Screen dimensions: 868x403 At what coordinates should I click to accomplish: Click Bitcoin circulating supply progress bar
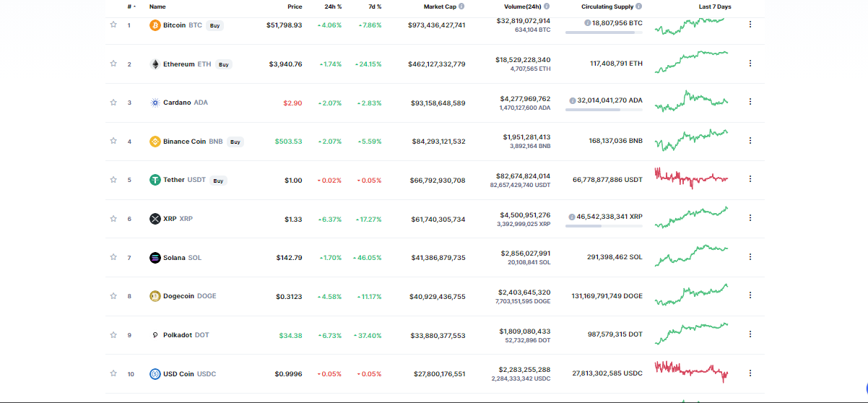click(x=604, y=32)
